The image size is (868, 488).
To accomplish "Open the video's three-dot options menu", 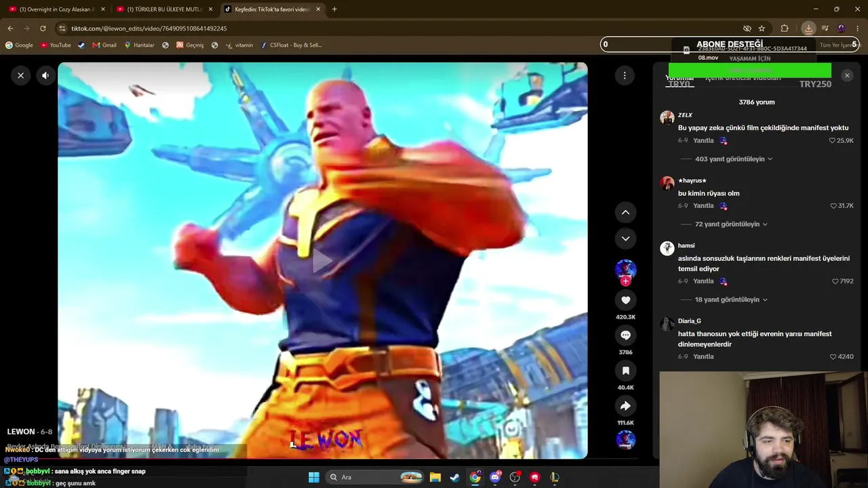I will click(x=625, y=75).
